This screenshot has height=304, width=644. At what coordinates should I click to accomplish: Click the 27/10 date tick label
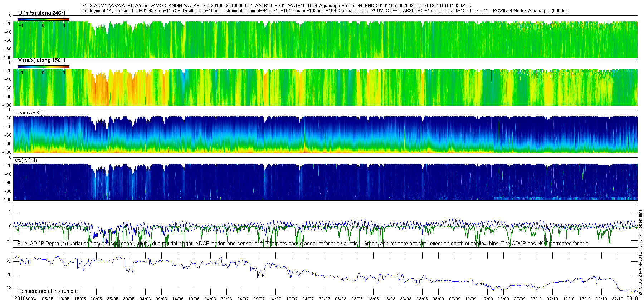point(618,299)
